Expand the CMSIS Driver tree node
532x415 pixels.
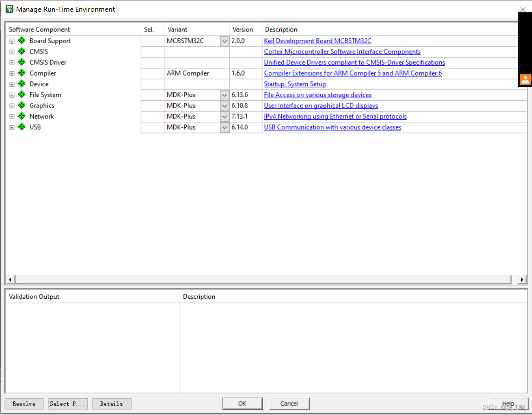pyautogui.click(x=12, y=63)
